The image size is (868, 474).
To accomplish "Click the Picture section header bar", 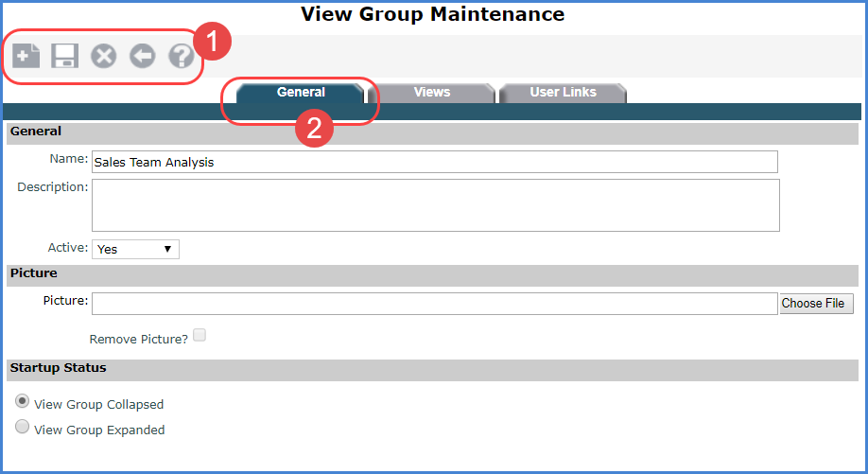I will point(34,273).
